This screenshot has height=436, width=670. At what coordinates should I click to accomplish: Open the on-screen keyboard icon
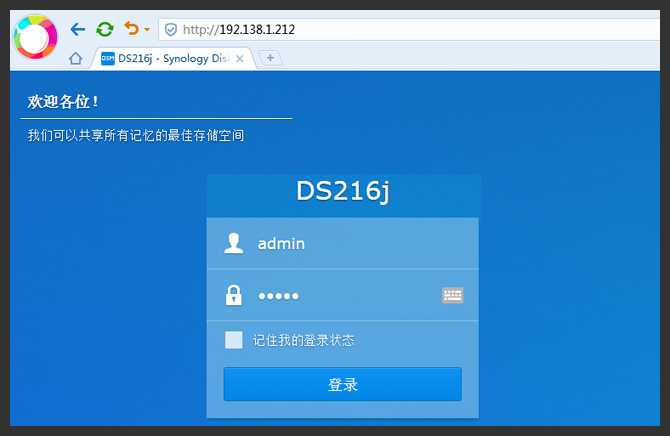click(453, 295)
